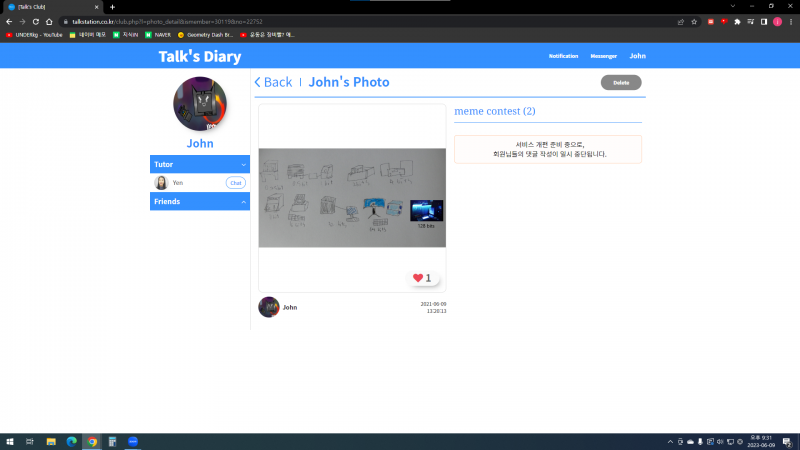800x450 pixels.
Task: Collapse the Tutor section
Action: 243,164
